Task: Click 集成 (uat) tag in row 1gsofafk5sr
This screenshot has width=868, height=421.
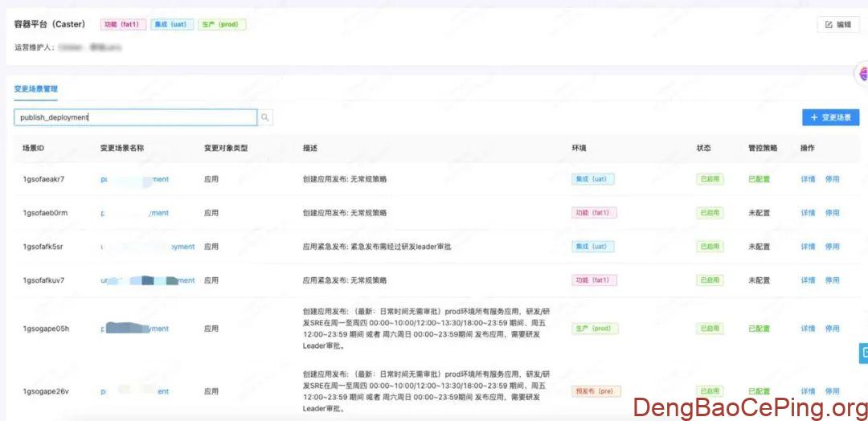Action: (593, 247)
